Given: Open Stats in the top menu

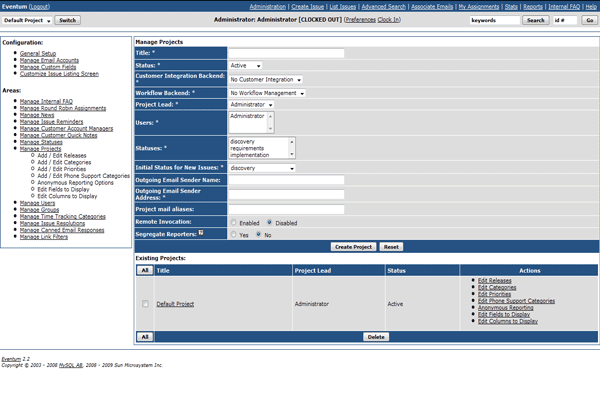Looking at the screenshot, I should [511, 7].
